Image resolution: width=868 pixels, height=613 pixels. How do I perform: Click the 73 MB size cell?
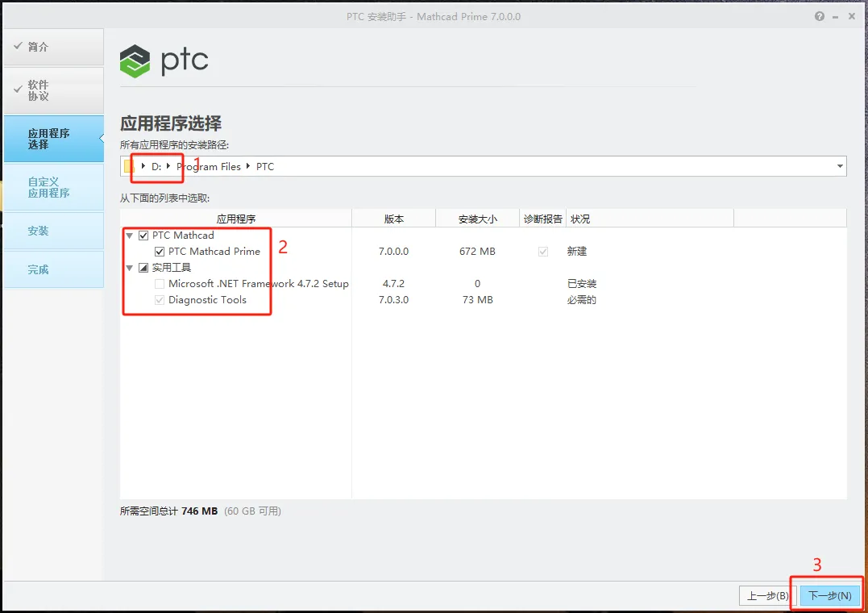478,300
